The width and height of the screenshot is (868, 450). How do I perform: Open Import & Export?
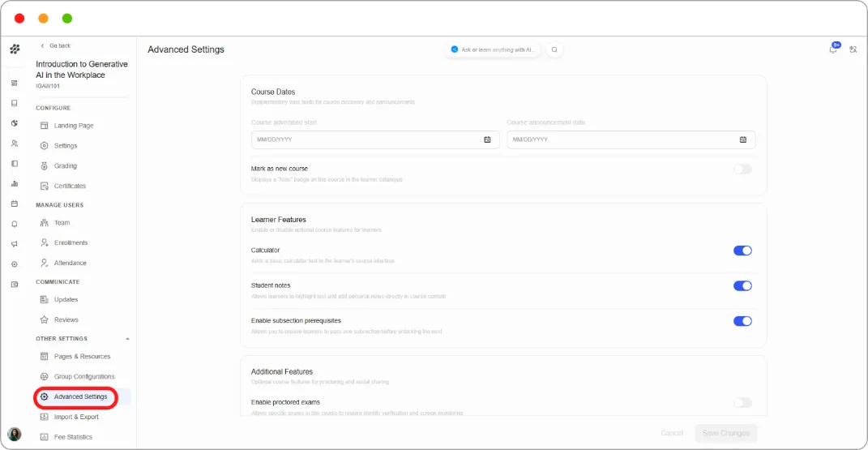point(76,417)
